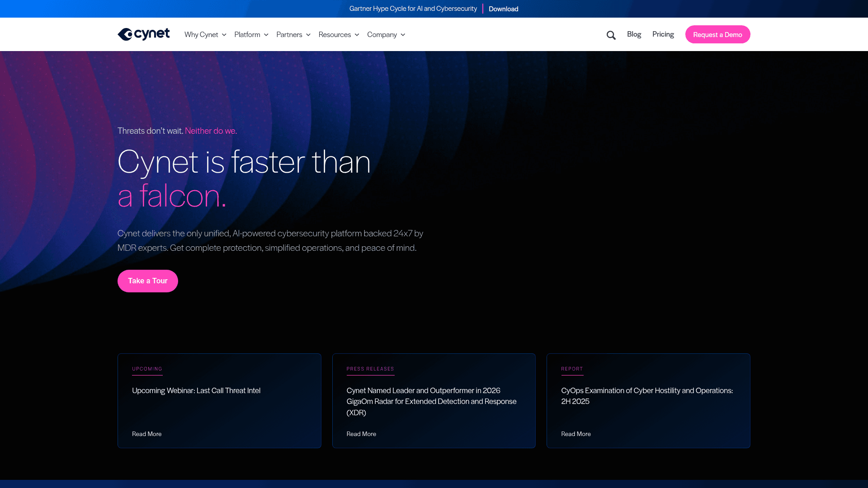Open Cynet Named Leader and Outperformer article
Image resolution: width=868 pixels, height=488 pixels.
click(431, 401)
